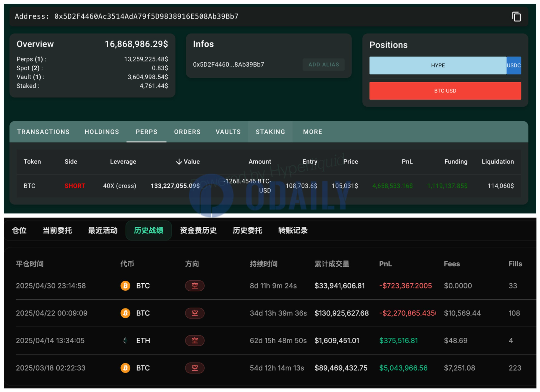Switch to the HOLDINGS tab

coord(102,132)
